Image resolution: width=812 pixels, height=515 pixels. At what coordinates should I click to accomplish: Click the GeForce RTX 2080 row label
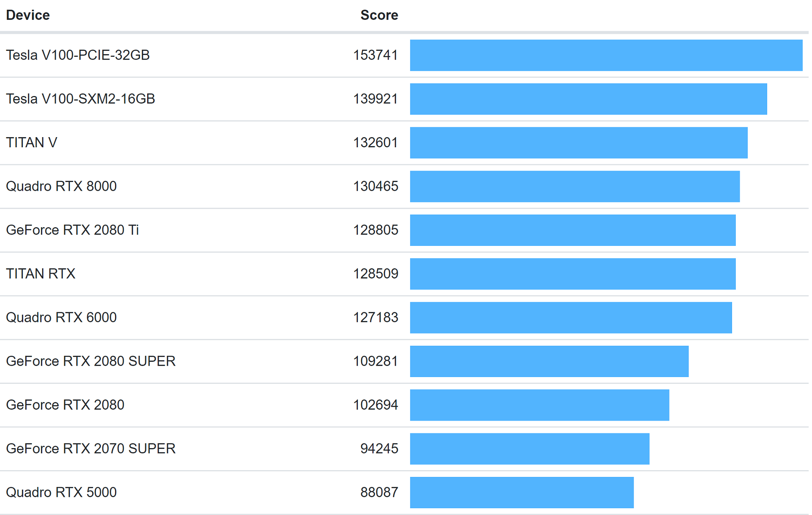65,405
